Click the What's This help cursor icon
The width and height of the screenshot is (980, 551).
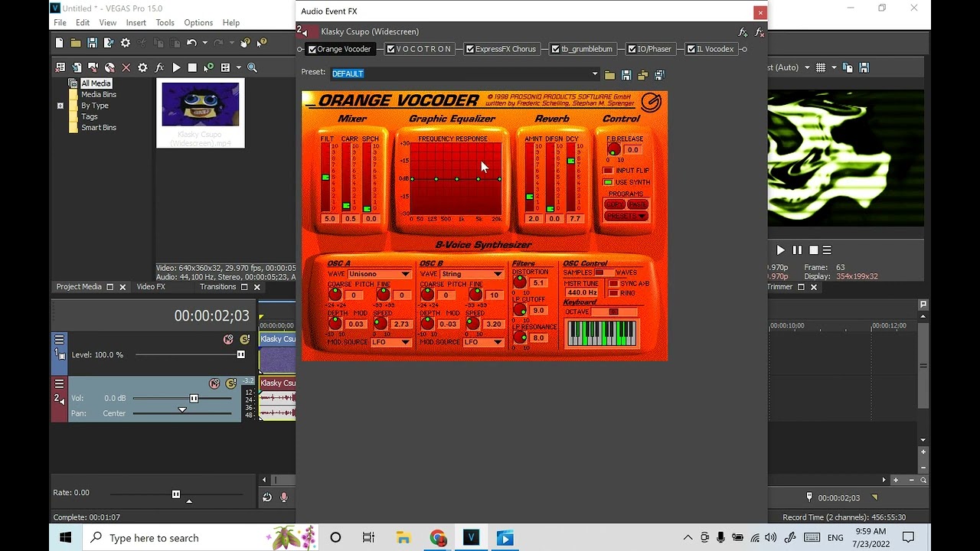pos(263,44)
